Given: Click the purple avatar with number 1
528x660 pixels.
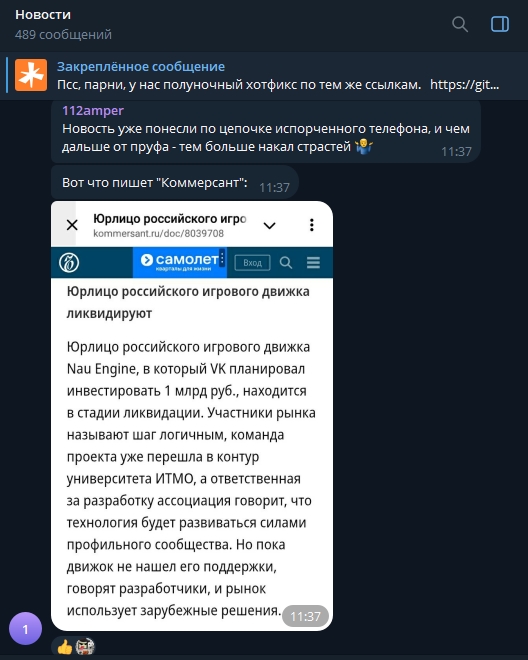Looking at the screenshot, I should pyautogui.click(x=25, y=629).
